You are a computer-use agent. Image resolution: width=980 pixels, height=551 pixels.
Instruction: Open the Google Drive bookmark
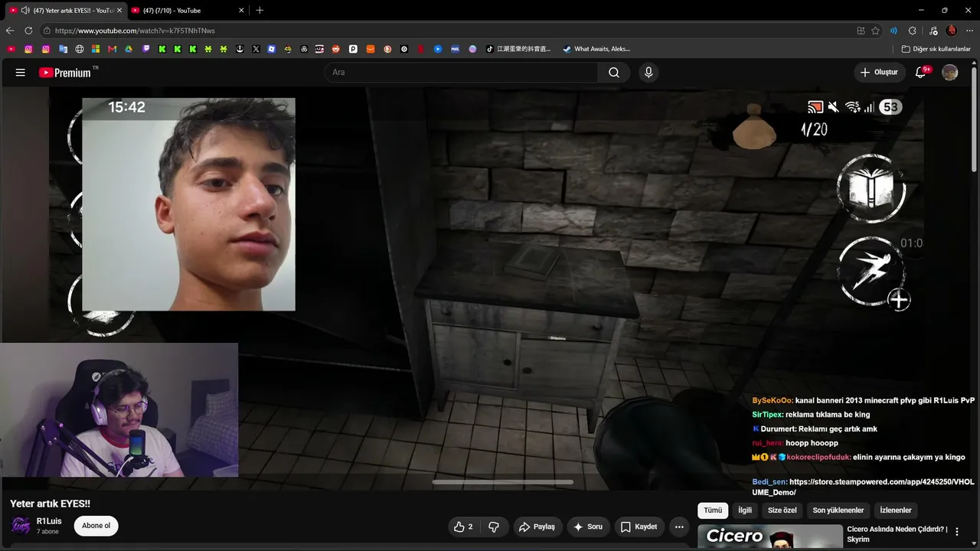[129, 49]
